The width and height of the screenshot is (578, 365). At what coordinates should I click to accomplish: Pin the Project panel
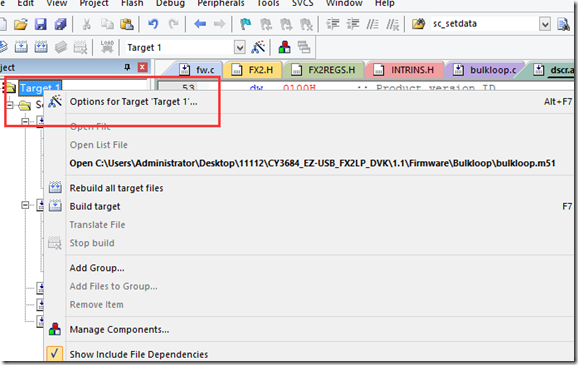pos(127,67)
